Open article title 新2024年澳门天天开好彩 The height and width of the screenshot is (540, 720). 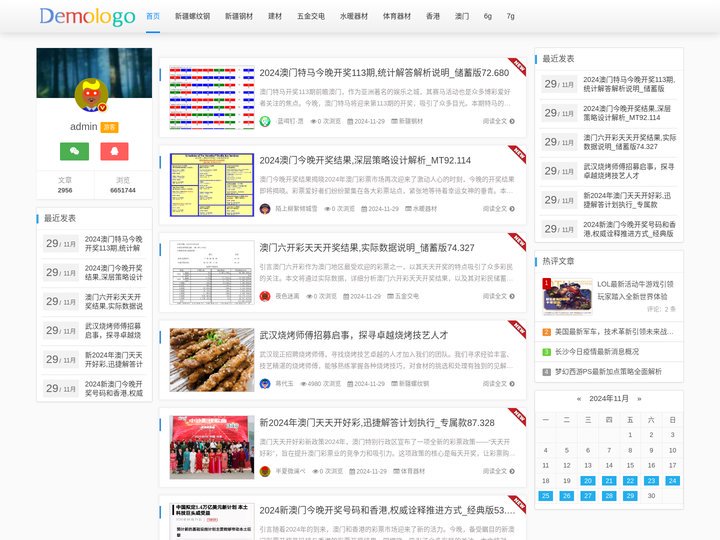coord(377,423)
